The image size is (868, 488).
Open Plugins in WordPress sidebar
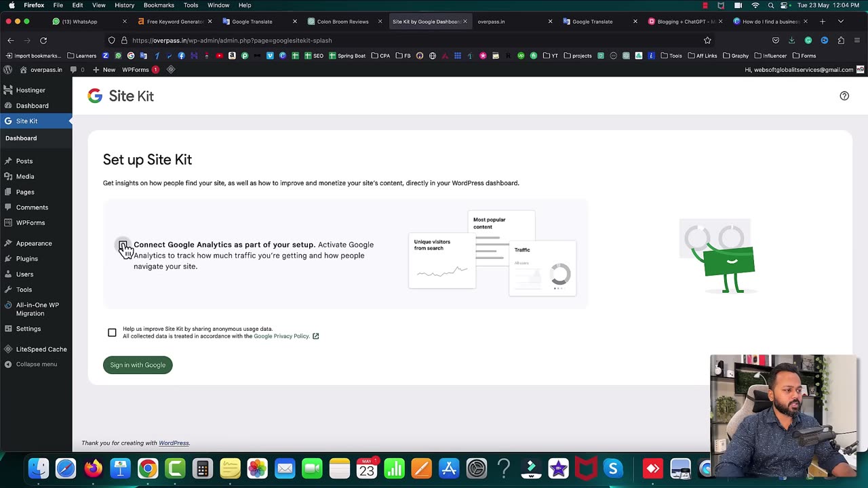pos(27,259)
